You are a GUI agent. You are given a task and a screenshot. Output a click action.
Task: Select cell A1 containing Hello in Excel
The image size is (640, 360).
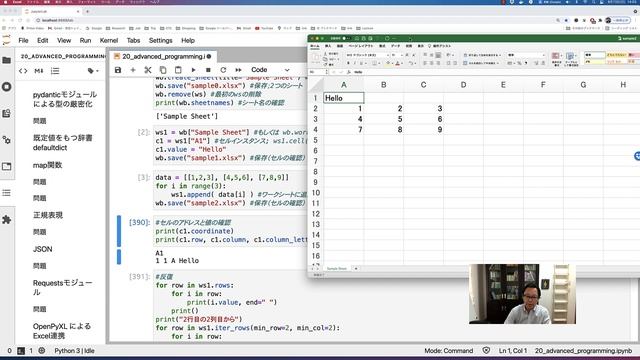(344, 98)
